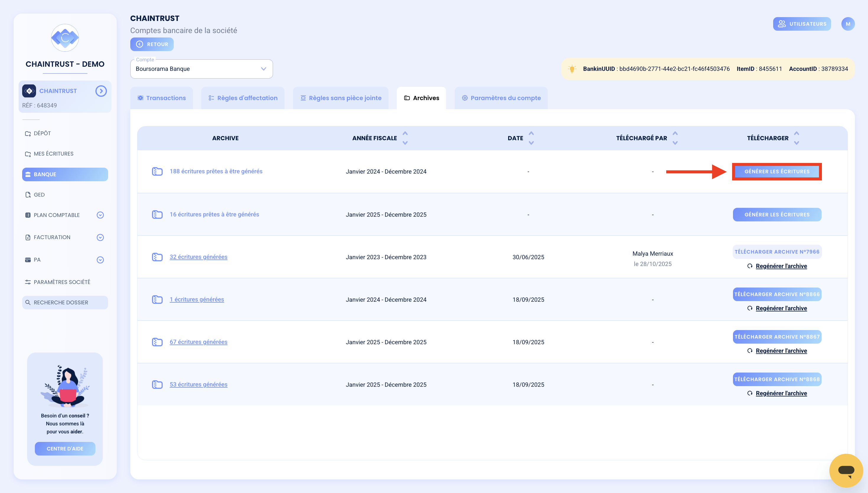The height and width of the screenshot is (493, 868).
Task: Sort Année fiscale column descending
Action: point(405,143)
